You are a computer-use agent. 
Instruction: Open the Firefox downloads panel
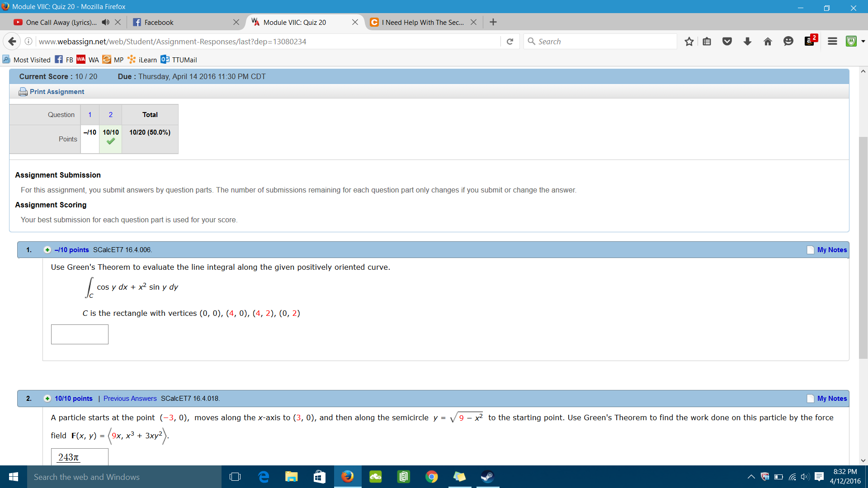pyautogui.click(x=747, y=41)
